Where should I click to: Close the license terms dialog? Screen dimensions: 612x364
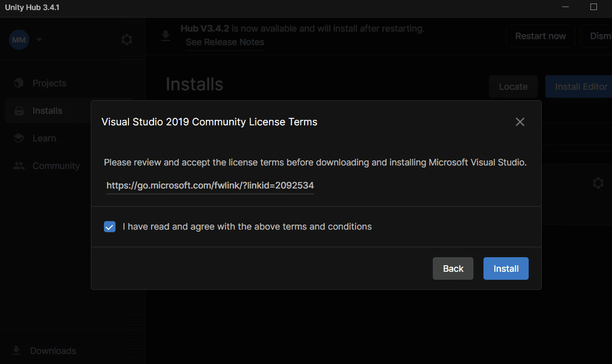click(520, 122)
